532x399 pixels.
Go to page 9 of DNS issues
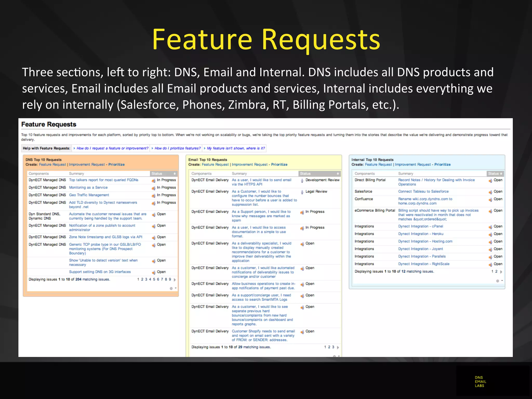[x=170, y=280]
